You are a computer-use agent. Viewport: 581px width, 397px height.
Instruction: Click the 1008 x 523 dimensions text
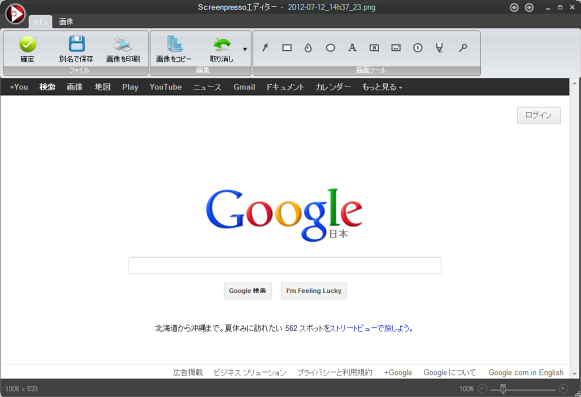tap(21, 389)
